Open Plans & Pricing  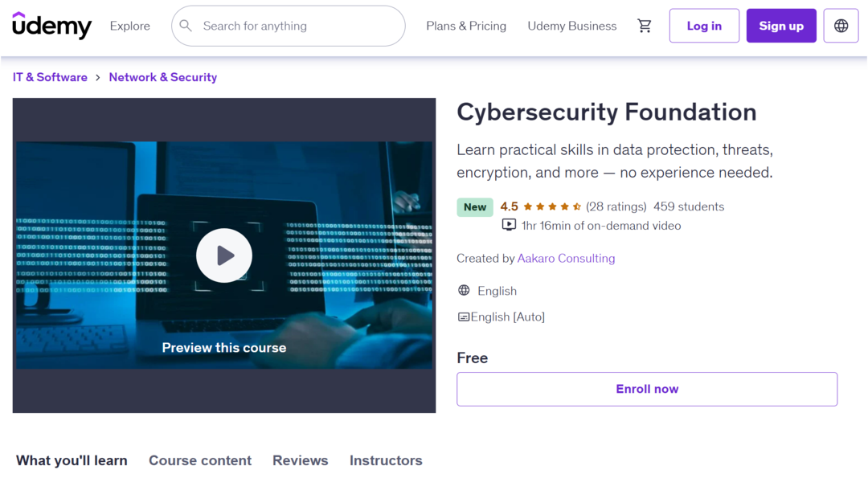point(466,26)
